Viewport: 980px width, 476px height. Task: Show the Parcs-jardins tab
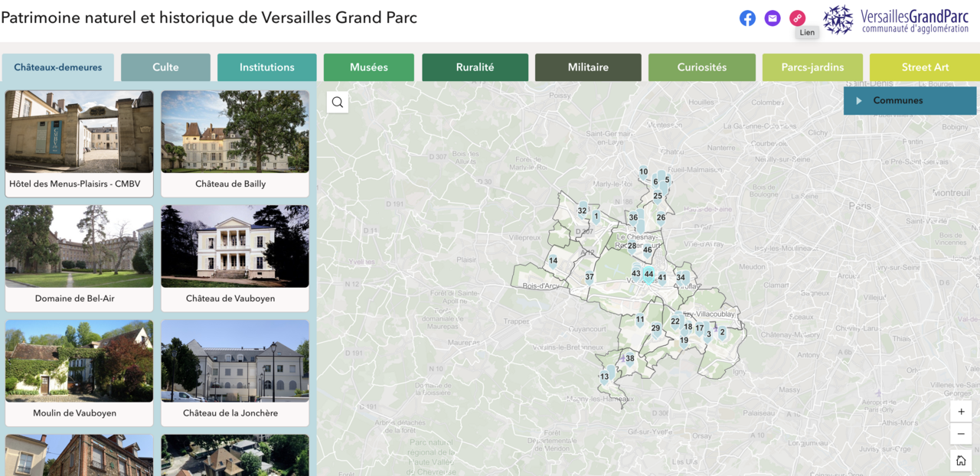(812, 67)
